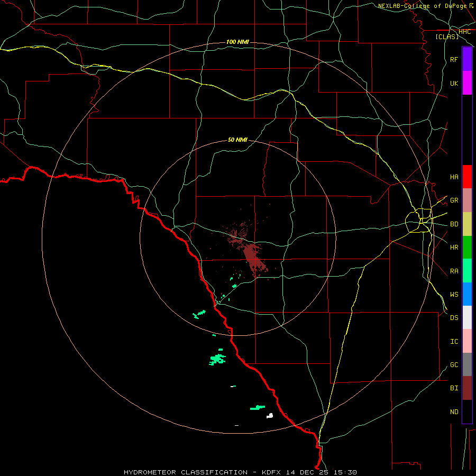Click the Hydrometeor Classification KDFX title text
The height and width of the screenshot is (476, 476).
tap(240, 472)
